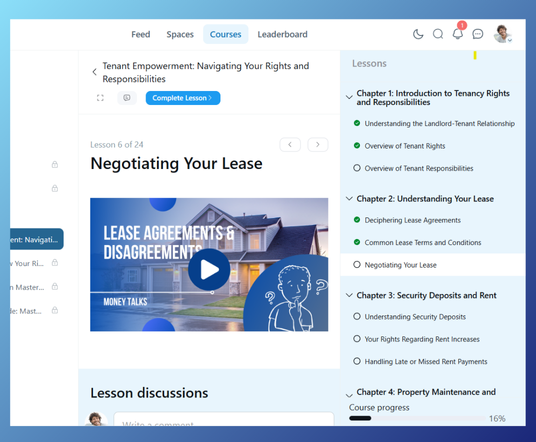This screenshot has height=442, width=536.
Task: Mark Handling Late or Missed Rent Payments circle
Action: [x=357, y=361]
